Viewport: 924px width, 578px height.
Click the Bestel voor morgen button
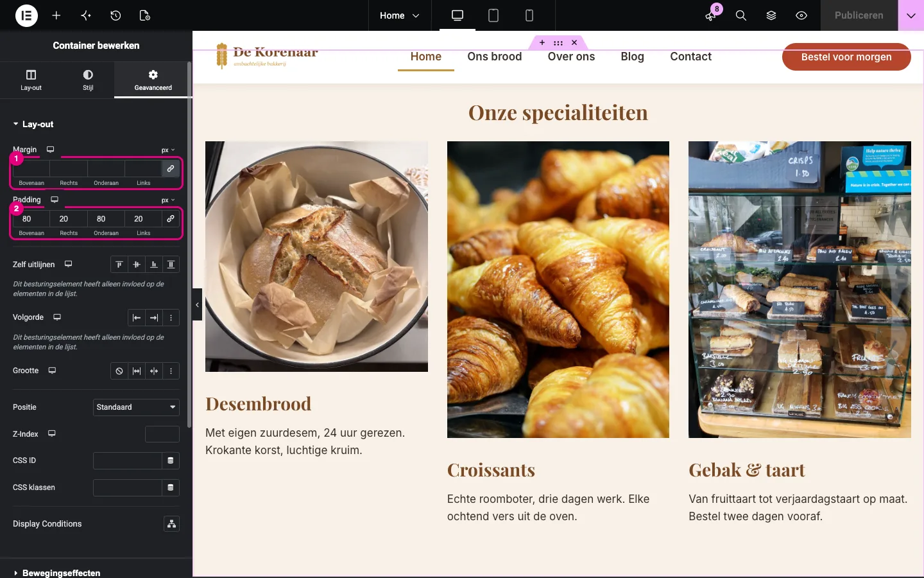click(846, 57)
